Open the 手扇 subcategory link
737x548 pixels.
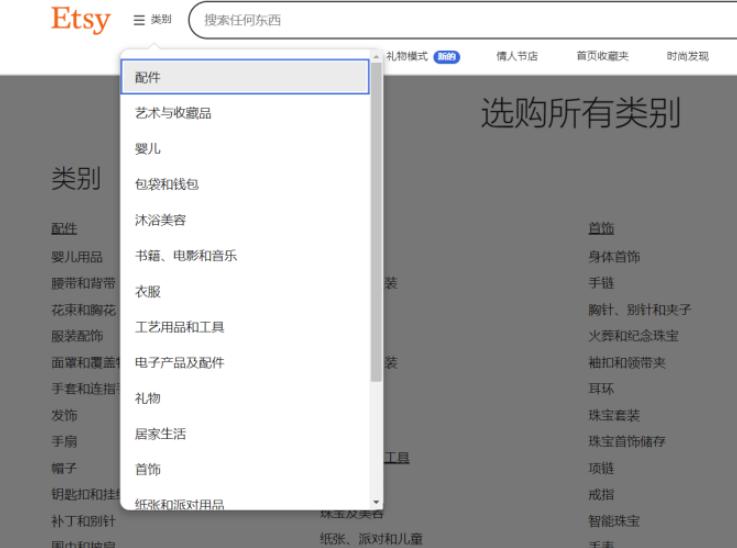pyautogui.click(x=64, y=442)
